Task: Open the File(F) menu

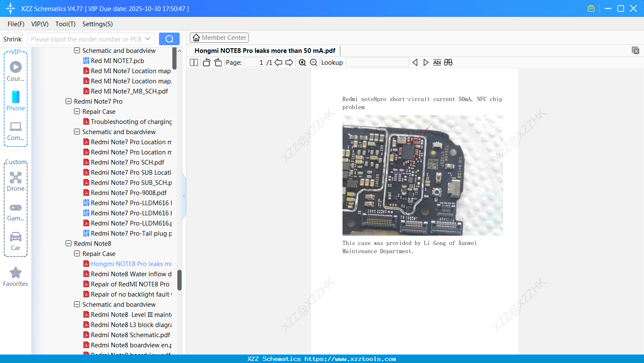Action: tap(16, 24)
